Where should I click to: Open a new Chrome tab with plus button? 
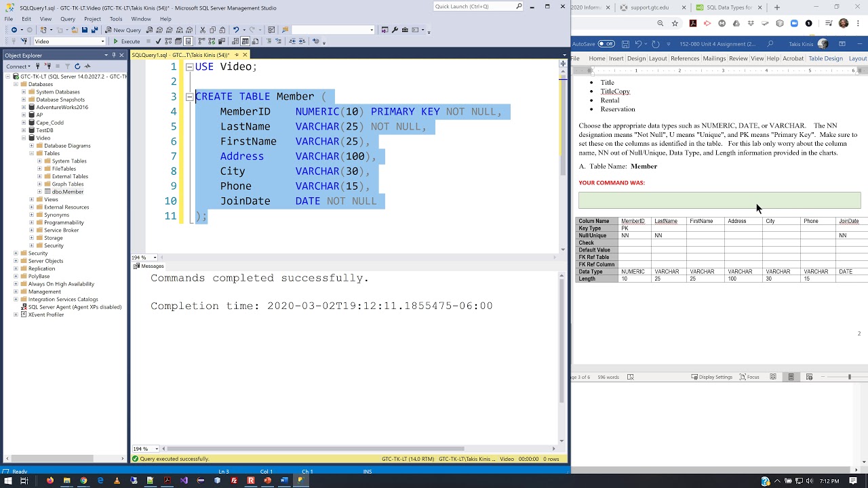(777, 7)
